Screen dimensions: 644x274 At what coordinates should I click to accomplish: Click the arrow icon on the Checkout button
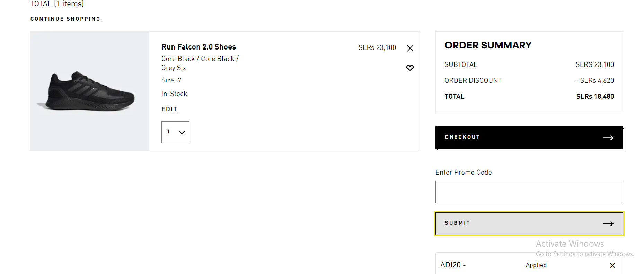[608, 138]
